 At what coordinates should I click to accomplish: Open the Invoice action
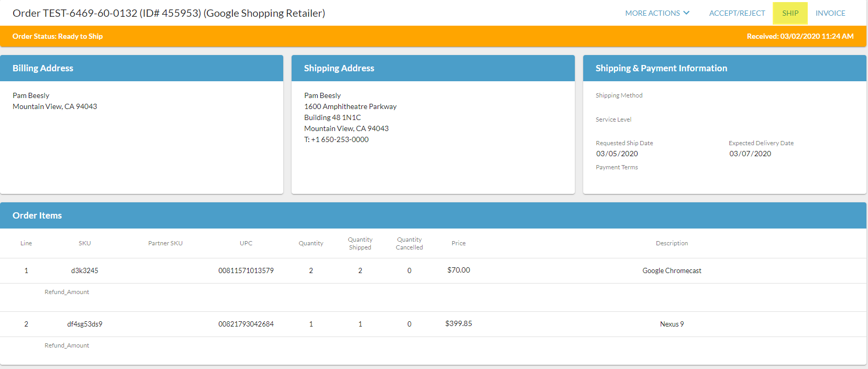[x=830, y=13]
